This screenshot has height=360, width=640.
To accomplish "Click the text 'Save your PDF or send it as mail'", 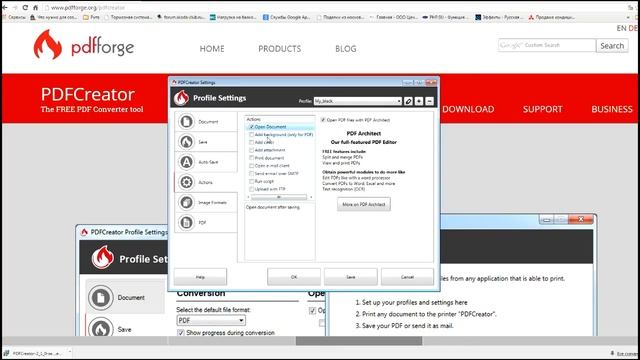I will [408, 326].
